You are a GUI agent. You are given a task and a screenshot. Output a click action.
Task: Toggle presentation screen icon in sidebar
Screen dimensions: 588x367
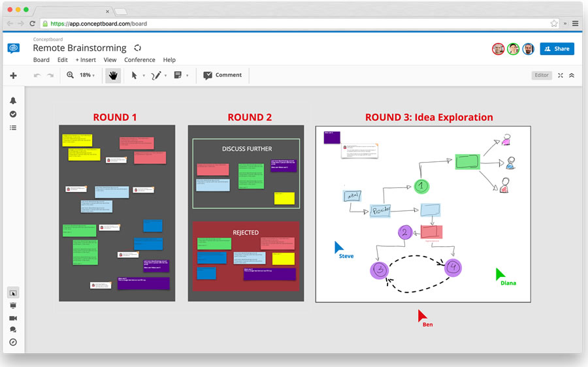[x=13, y=306]
